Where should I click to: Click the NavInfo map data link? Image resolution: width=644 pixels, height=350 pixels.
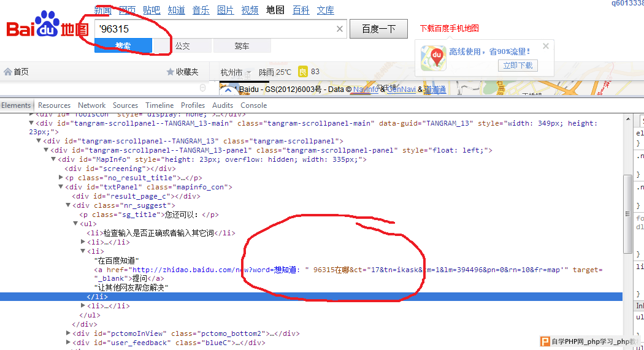366,89
